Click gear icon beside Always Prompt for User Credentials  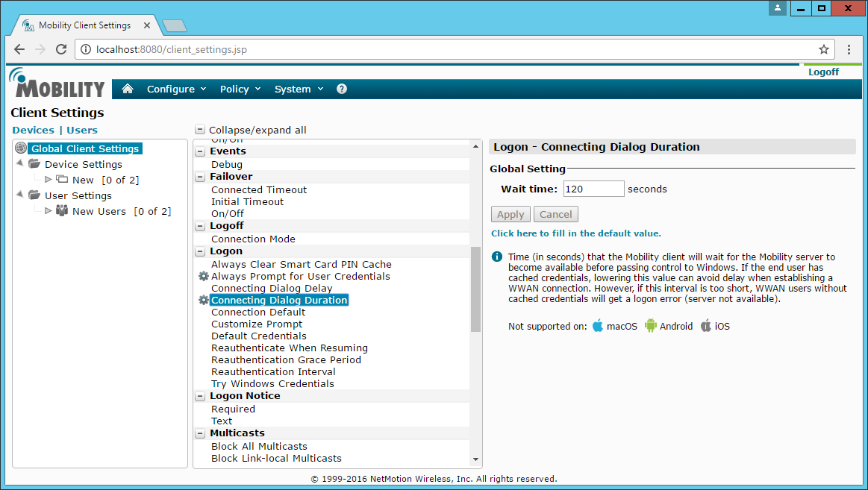tap(203, 276)
